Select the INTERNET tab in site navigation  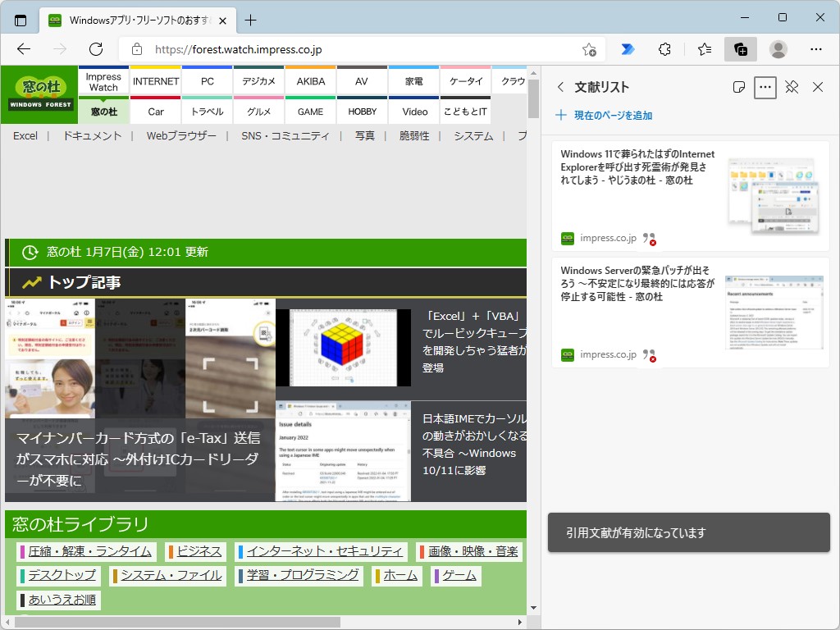[x=155, y=80]
